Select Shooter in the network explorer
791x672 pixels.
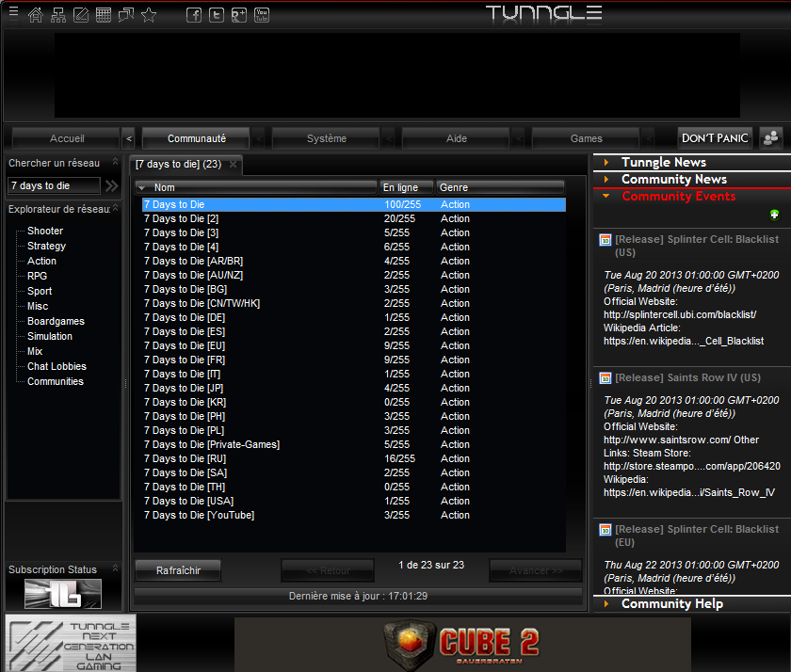pyautogui.click(x=45, y=231)
